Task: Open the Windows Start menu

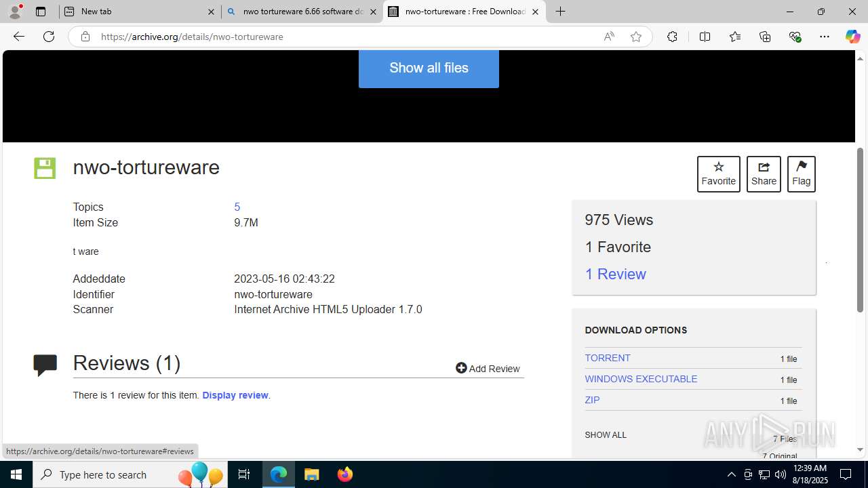Action: pyautogui.click(x=16, y=474)
